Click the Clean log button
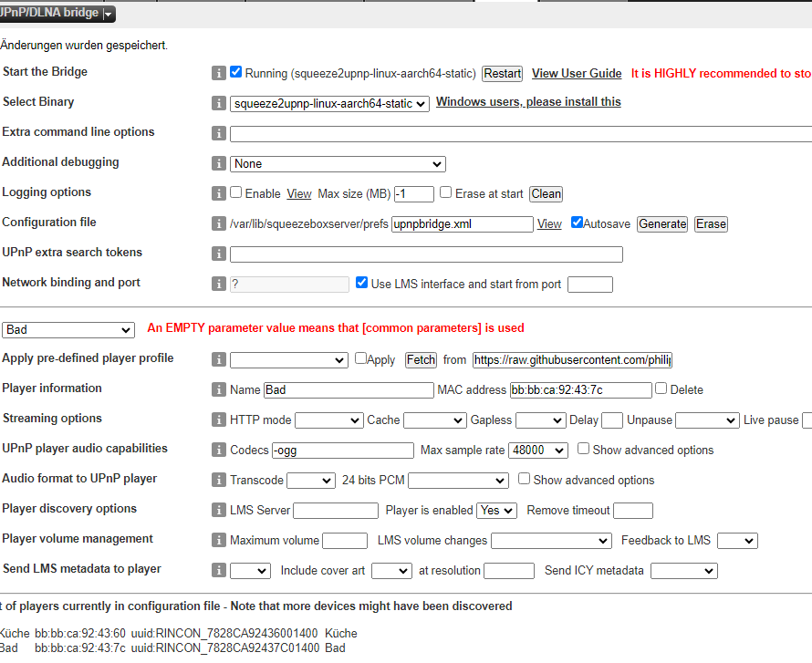The width and height of the screenshot is (812, 663). 546,194
